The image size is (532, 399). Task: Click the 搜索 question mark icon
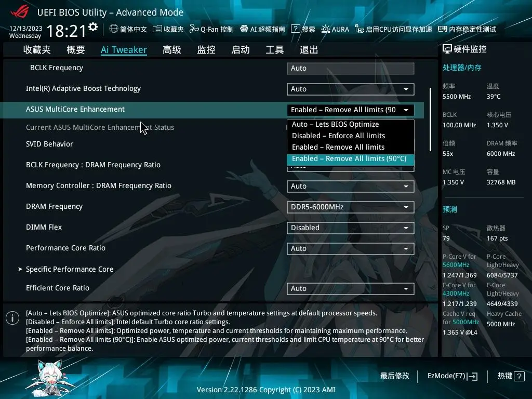tap(296, 29)
